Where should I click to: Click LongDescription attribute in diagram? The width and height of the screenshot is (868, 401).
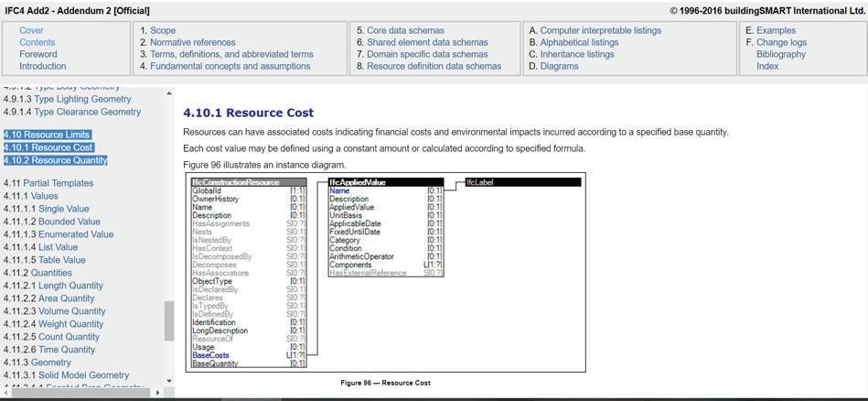coord(220,331)
